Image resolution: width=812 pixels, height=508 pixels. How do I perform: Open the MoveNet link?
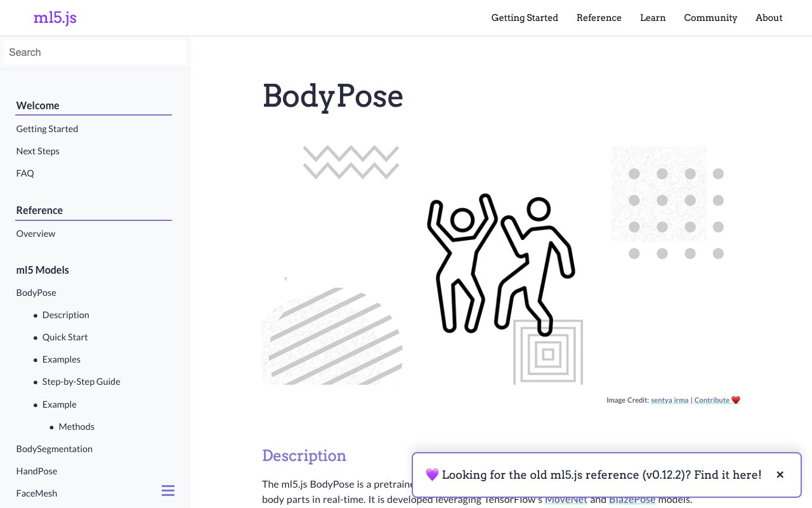566,500
